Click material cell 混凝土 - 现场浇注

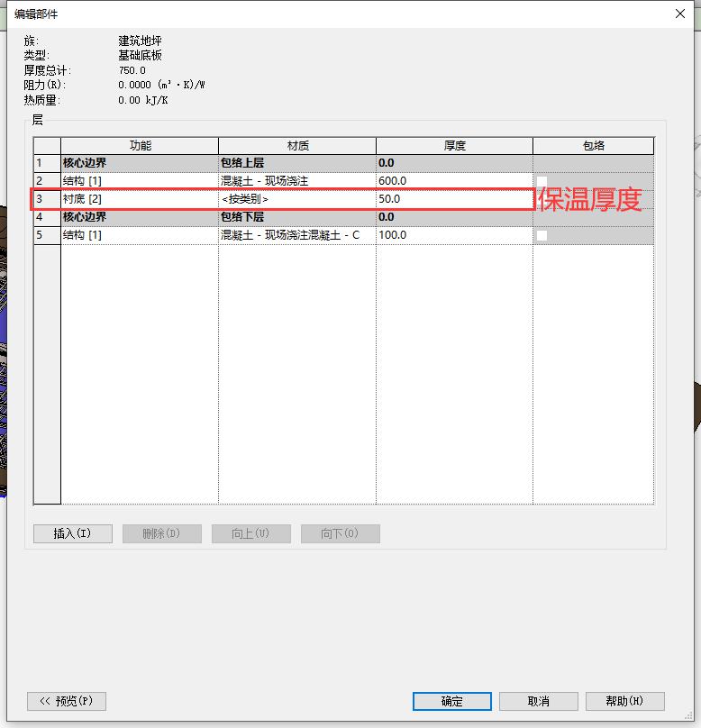coord(297,181)
